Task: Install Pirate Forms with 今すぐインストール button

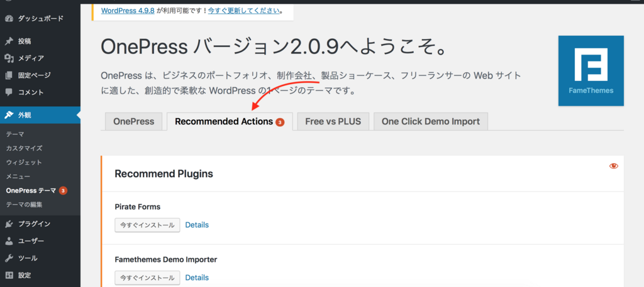Action: point(147,225)
